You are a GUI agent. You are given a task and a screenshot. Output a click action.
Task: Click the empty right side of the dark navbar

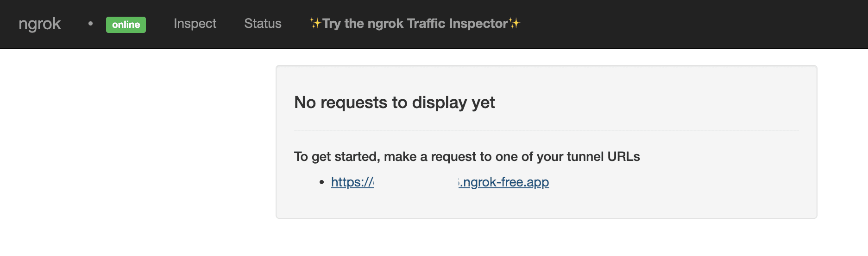tap(695, 24)
